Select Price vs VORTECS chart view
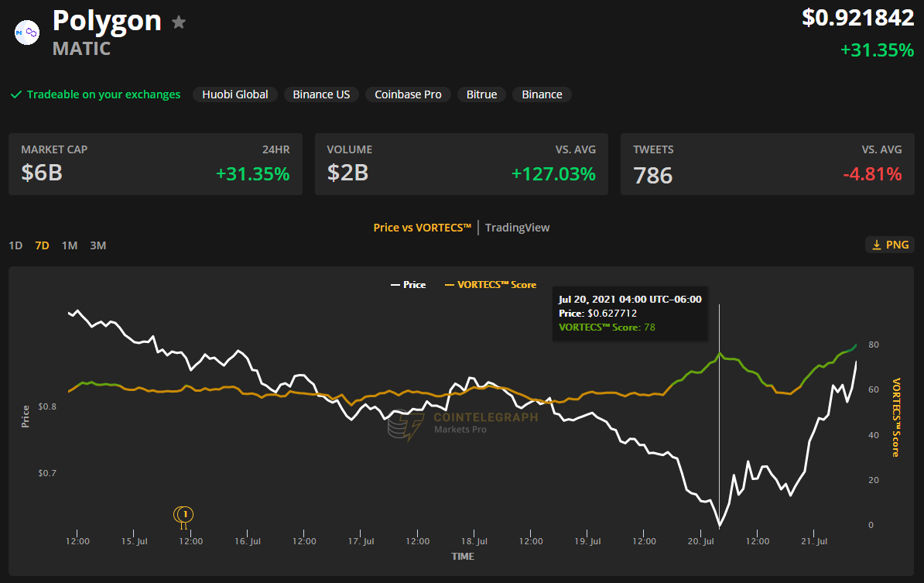924x583 pixels. pos(422,228)
